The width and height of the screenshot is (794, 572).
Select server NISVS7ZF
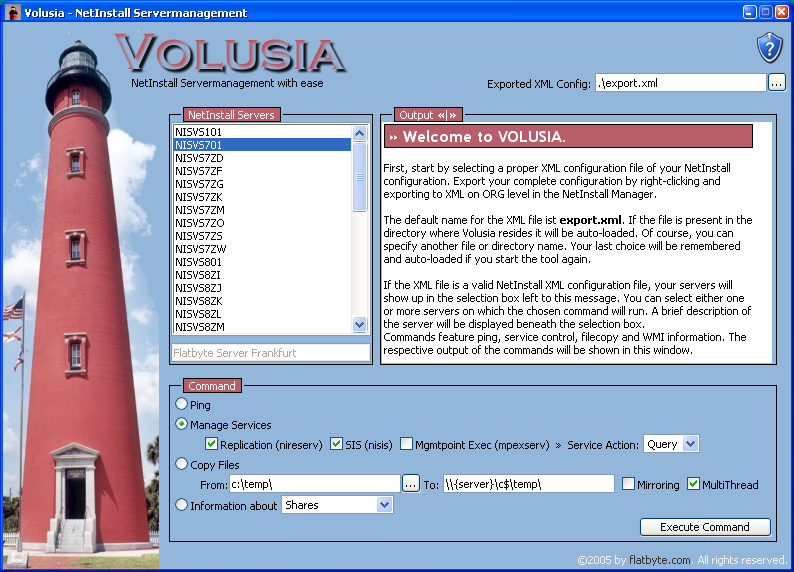tap(262, 171)
